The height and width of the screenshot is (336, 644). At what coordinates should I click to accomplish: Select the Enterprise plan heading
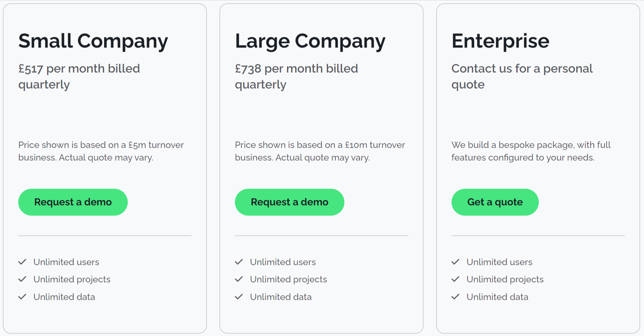pos(500,41)
